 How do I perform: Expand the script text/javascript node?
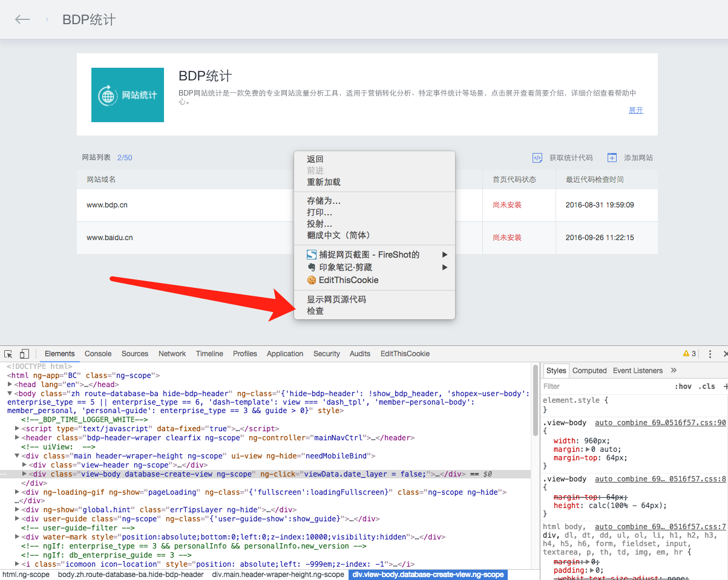pos(17,429)
